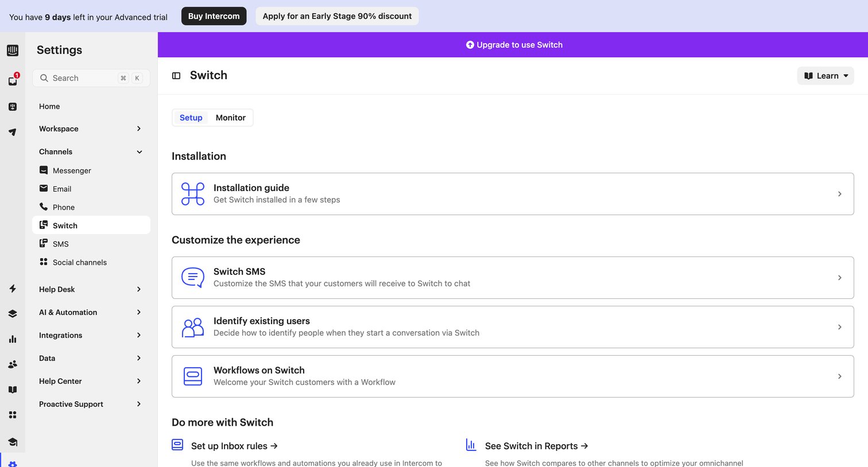Click the Switch SMS chat bubble icon

tap(193, 278)
